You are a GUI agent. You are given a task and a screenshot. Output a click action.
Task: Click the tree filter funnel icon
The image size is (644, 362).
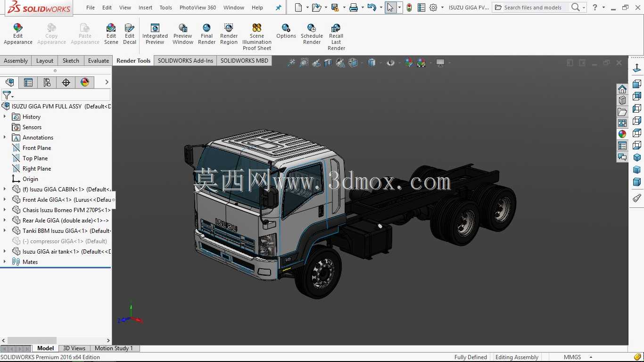coord(7,95)
